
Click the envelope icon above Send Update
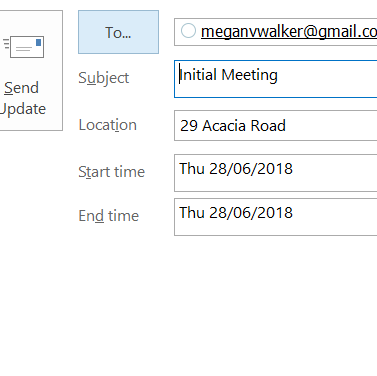(24, 47)
